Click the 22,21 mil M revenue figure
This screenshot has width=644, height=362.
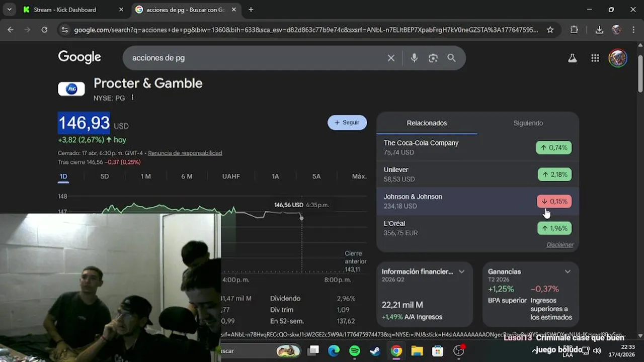402,305
